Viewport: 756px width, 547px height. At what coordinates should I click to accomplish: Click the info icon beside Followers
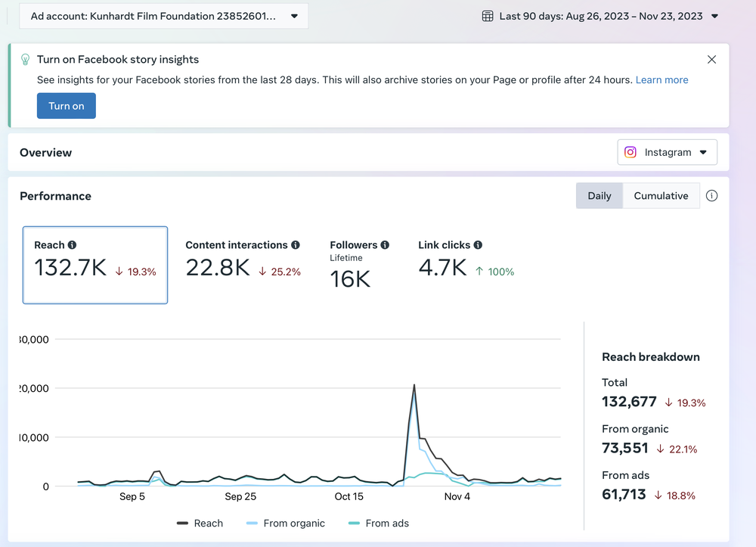pos(385,245)
